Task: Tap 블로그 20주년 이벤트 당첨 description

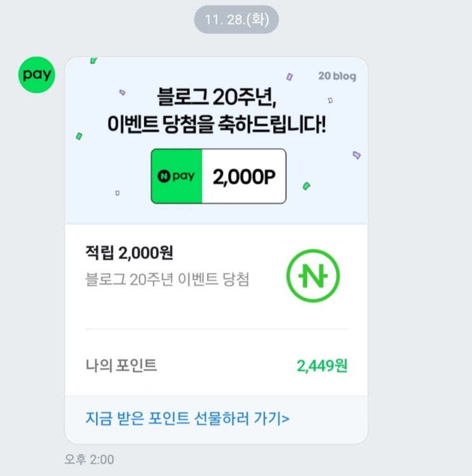Action: click(167, 279)
